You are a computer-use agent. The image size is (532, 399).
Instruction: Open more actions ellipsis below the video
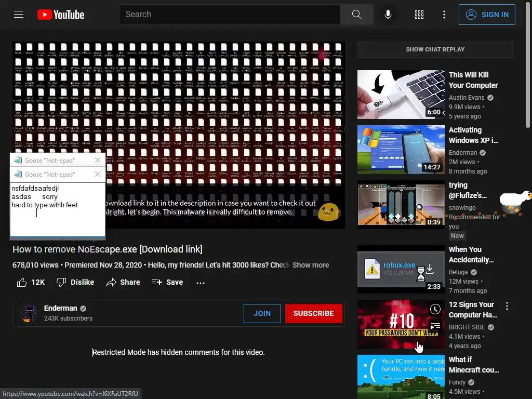pos(201,283)
